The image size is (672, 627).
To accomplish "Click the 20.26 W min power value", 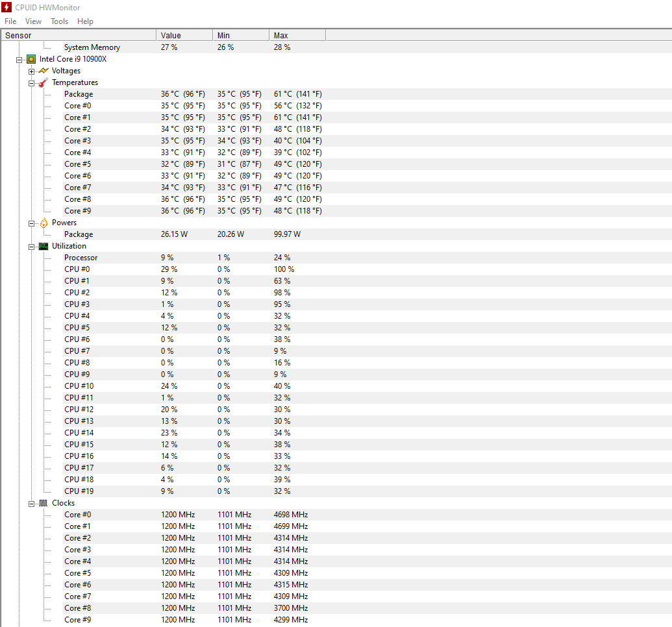I will [x=230, y=234].
